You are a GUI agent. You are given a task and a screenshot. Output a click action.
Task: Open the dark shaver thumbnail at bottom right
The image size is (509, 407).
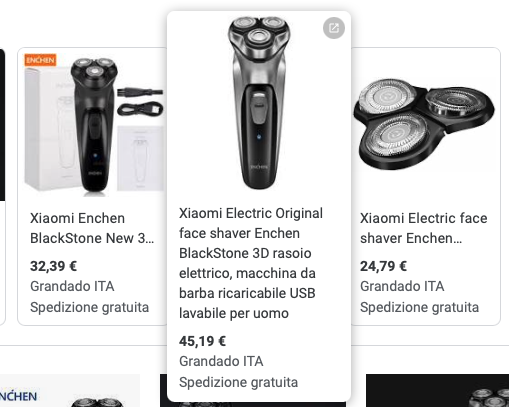(x=437, y=390)
